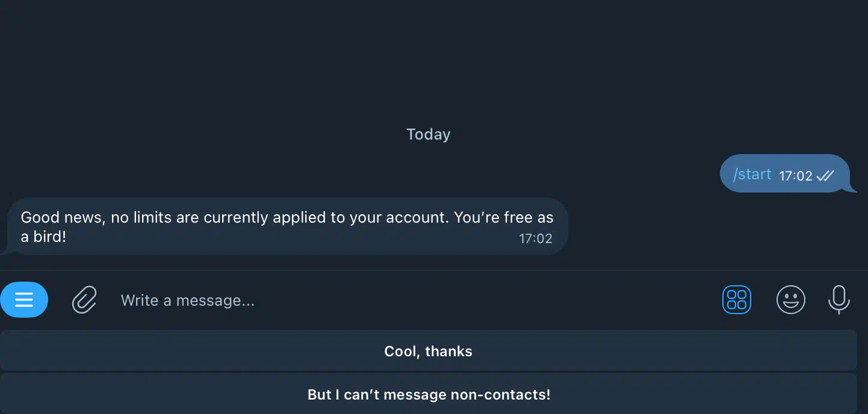Screen dimensions: 868x414
Task: Click the tail of the sent /start bubble
Action: click(852, 187)
